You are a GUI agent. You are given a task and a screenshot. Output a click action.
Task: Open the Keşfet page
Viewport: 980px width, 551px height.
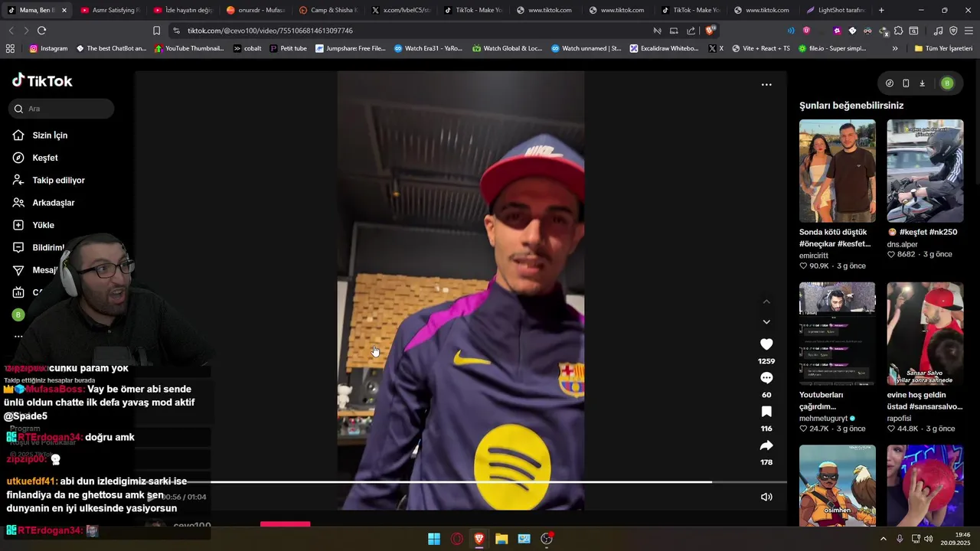(x=45, y=158)
